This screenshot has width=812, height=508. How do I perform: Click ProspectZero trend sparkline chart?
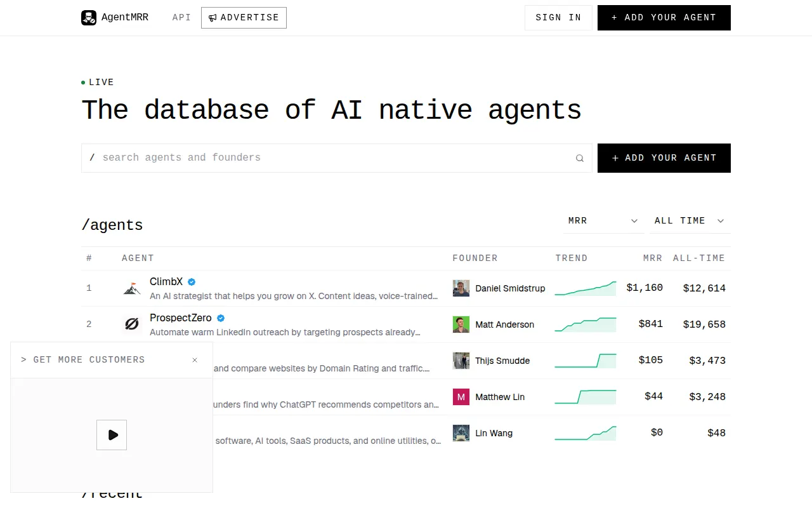pos(586,324)
